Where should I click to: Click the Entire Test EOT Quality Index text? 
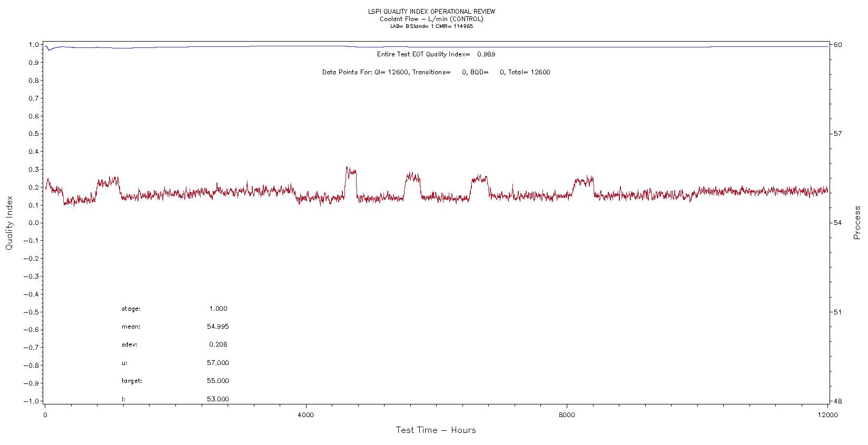coord(436,54)
